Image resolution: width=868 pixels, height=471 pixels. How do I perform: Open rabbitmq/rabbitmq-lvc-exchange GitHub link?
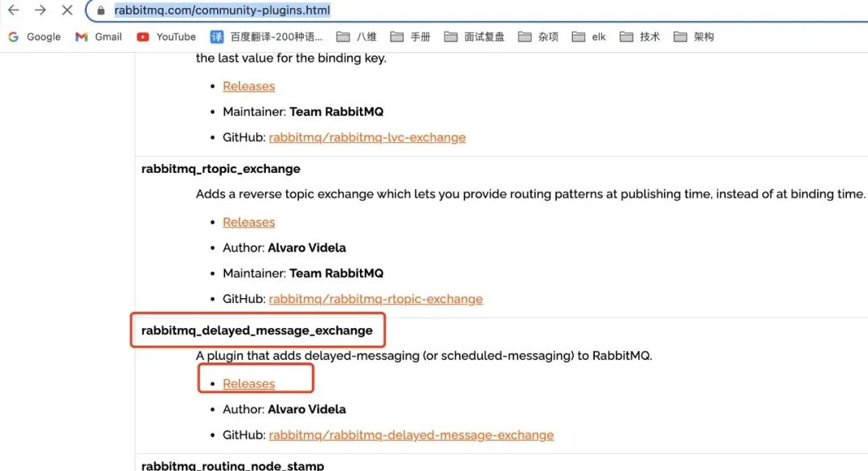click(x=366, y=137)
